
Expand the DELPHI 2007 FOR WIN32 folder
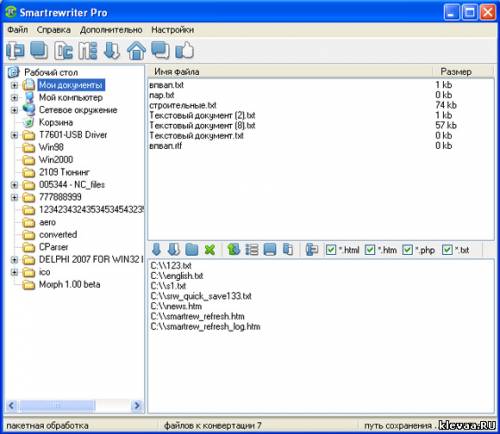coord(14,260)
